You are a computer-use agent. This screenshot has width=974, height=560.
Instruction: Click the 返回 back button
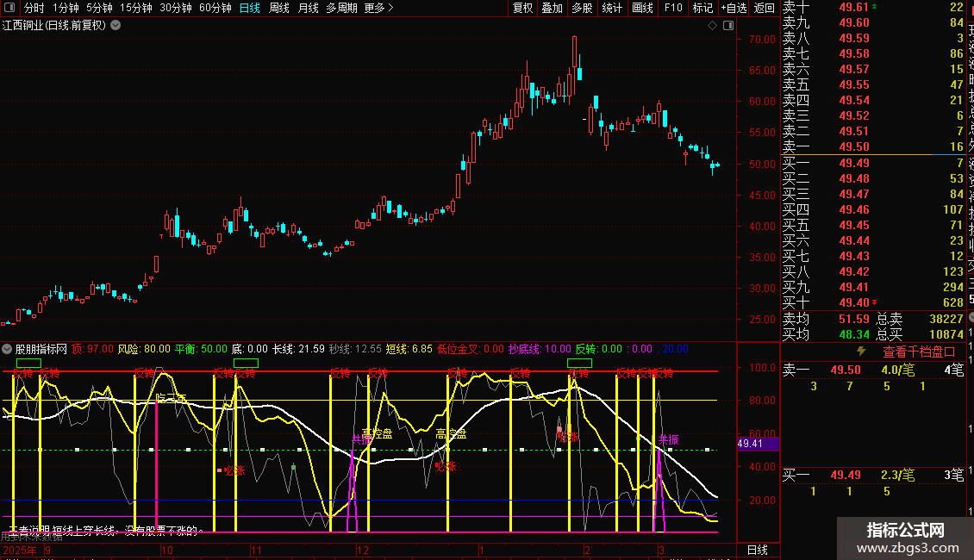pyautogui.click(x=764, y=8)
